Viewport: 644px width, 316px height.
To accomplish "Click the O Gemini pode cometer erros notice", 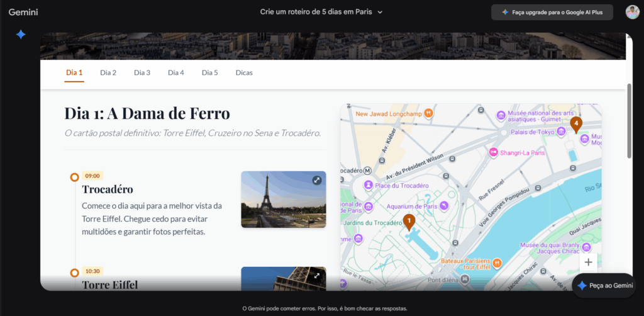I will pos(325,308).
